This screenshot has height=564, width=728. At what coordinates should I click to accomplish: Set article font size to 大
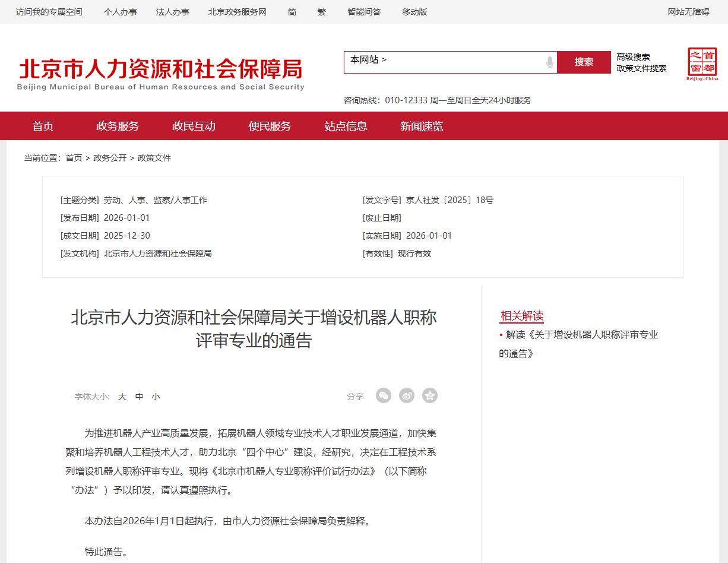[122, 396]
